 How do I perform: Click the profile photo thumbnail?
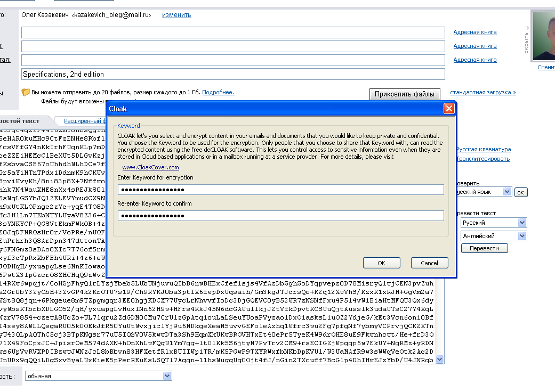[x=544, y=36]
